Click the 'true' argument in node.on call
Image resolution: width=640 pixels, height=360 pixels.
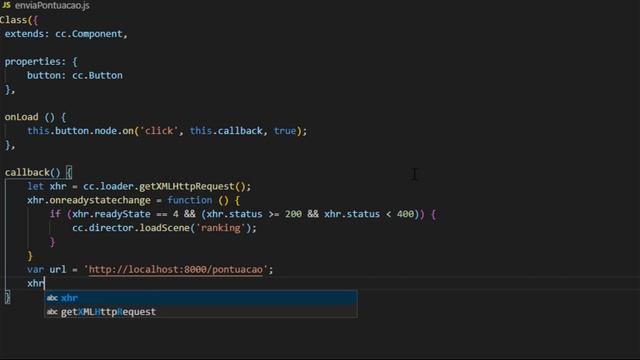click(285, 131)
